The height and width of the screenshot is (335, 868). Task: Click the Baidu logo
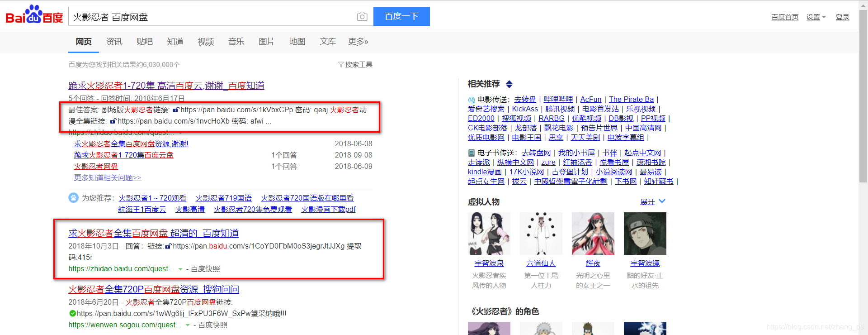[34, 15]
